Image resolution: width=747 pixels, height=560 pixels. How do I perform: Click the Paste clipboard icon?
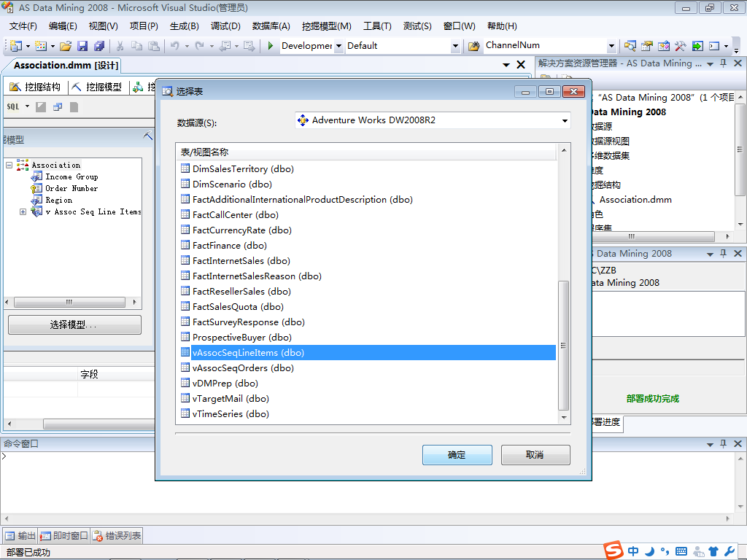(153, 46)
